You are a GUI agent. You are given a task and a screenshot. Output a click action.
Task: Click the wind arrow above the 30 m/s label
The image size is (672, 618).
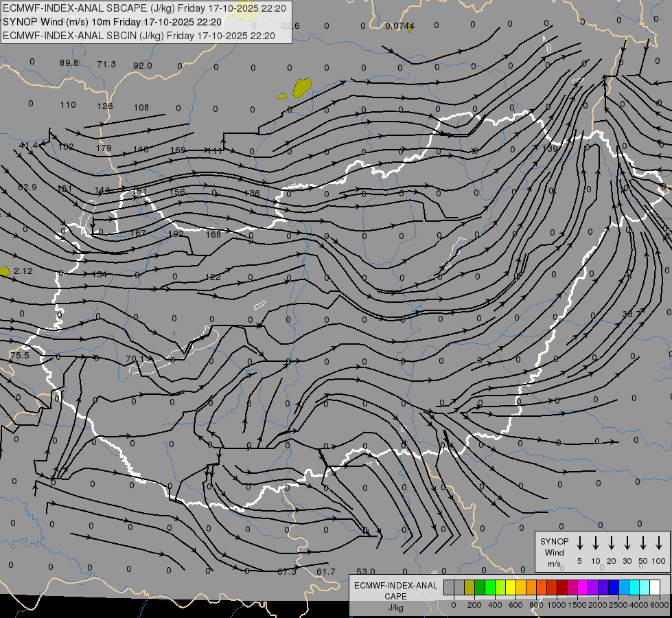[x=627, y=543]
